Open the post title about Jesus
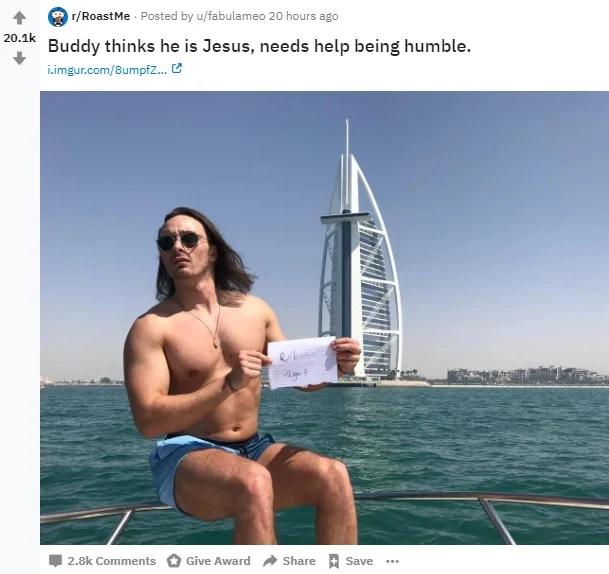The width and height of the screenshot is (609, 574). [x=259, y=46]
